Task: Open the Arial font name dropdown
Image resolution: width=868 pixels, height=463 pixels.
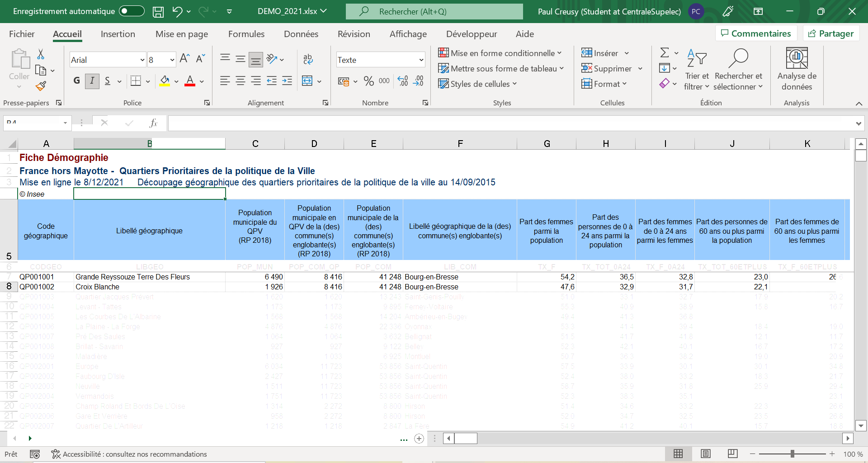Action: (142, 60)
